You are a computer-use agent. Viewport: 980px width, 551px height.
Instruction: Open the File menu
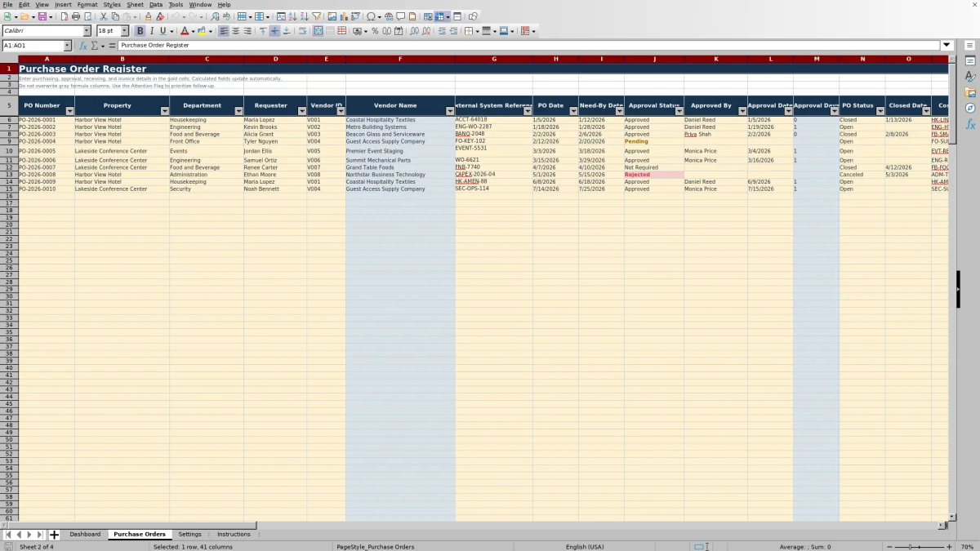click(7, 4)
